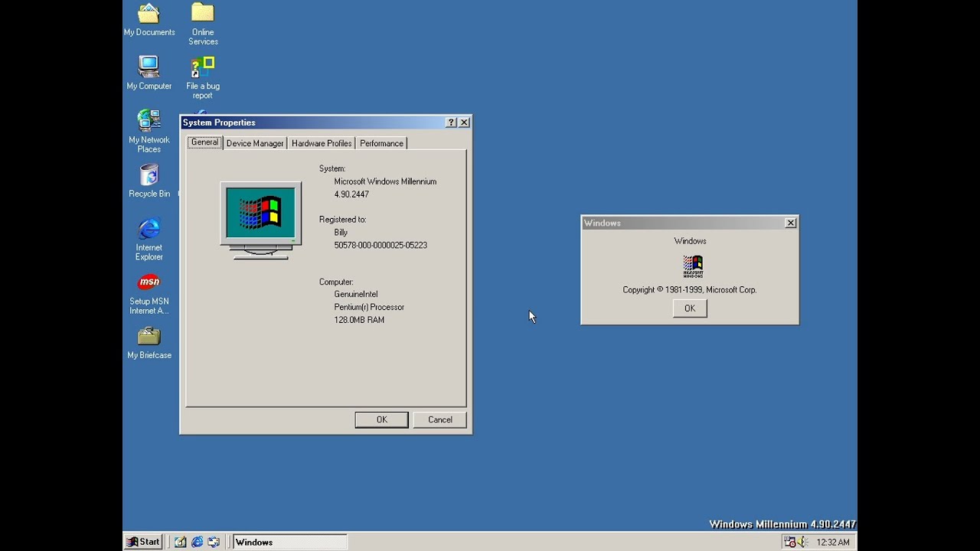Open the File a bug report shortcut

pos(203,77)
